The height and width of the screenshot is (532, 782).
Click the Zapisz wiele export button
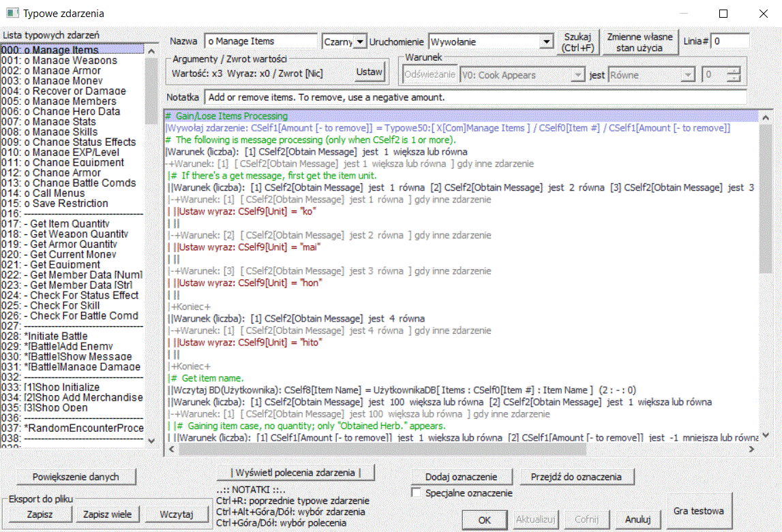[108, 514]
